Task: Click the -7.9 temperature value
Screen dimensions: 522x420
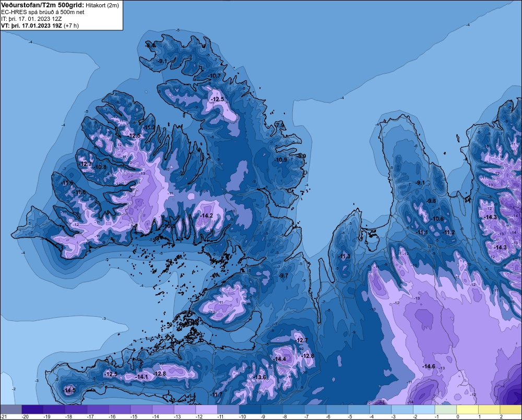Action: 280,125
